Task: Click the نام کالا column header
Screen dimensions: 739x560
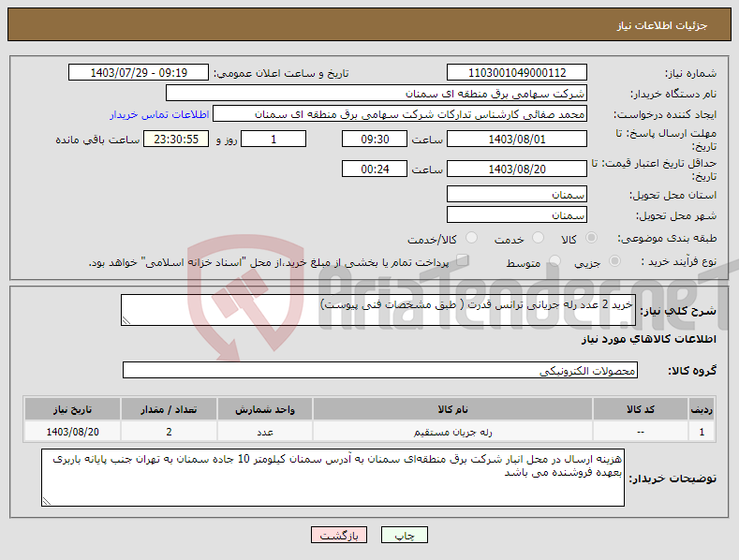Action: click(452, 409)
